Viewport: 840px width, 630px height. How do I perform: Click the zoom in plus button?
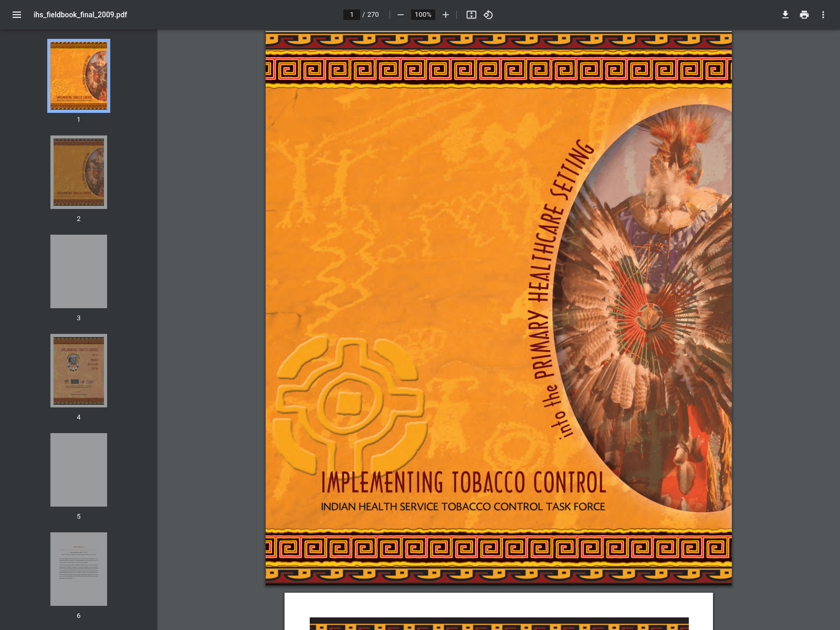point(446,15)
